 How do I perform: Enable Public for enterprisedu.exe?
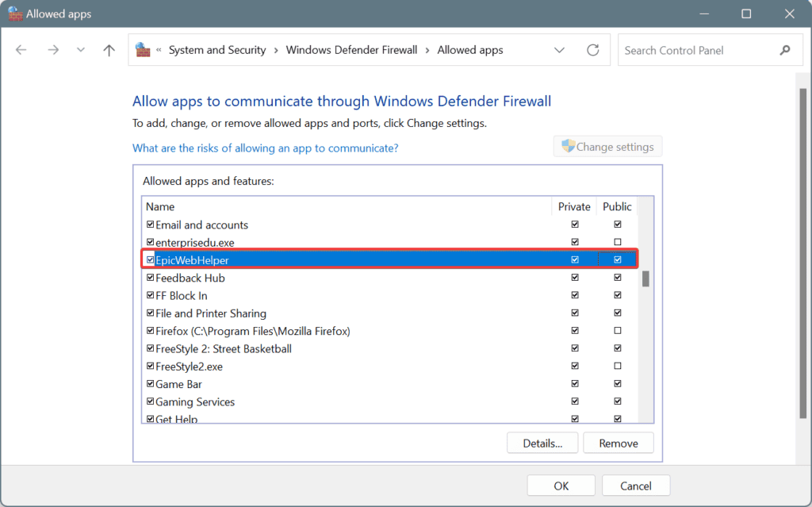pyautogui.click(x=618, y=242)
